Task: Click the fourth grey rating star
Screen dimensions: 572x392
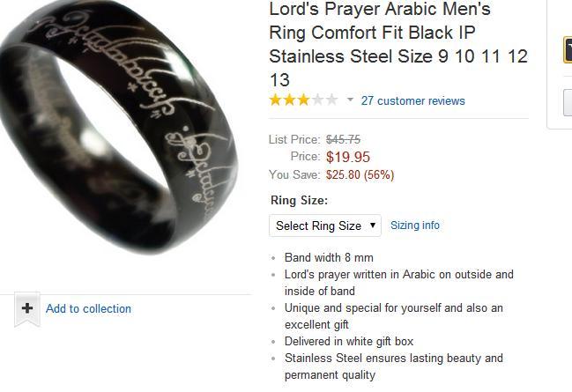Action: point(317,100)
